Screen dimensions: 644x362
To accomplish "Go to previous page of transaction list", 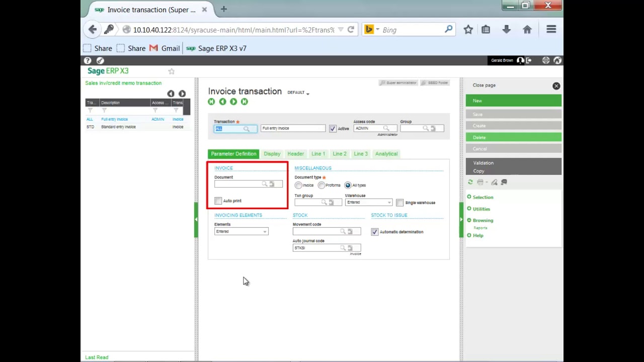I will pyautogui.click(x=171, y=94).
